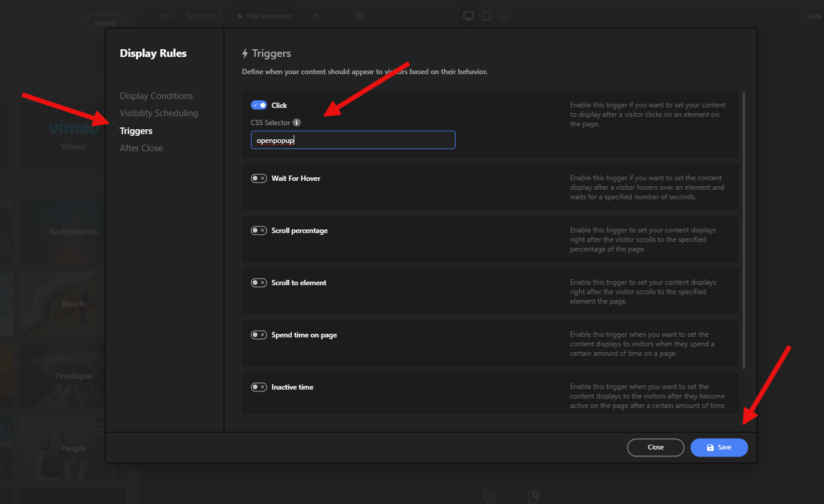
Task: Go to previous slide arrow icon at bottom
Action: [472, 497]
